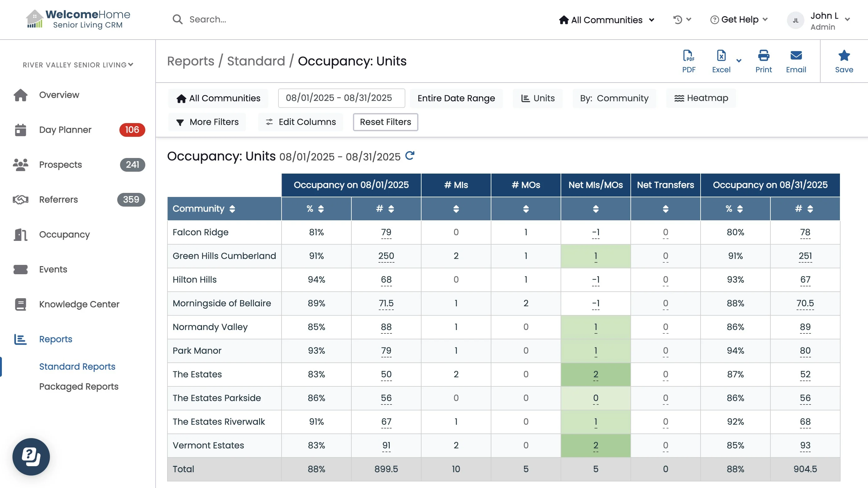Screen dimensions: 868x488
Task: Toggle the Heatmap view
Action: [701, 98]
